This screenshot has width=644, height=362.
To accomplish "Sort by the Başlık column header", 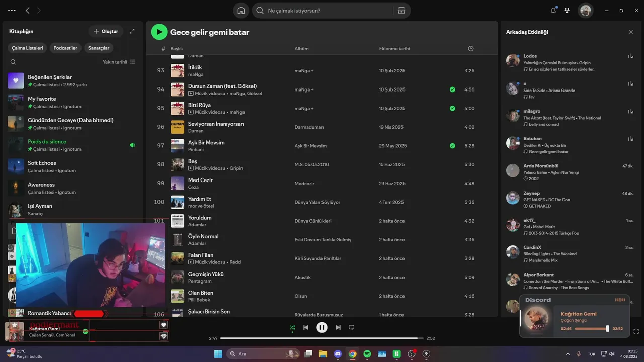I will click(176, 49).
